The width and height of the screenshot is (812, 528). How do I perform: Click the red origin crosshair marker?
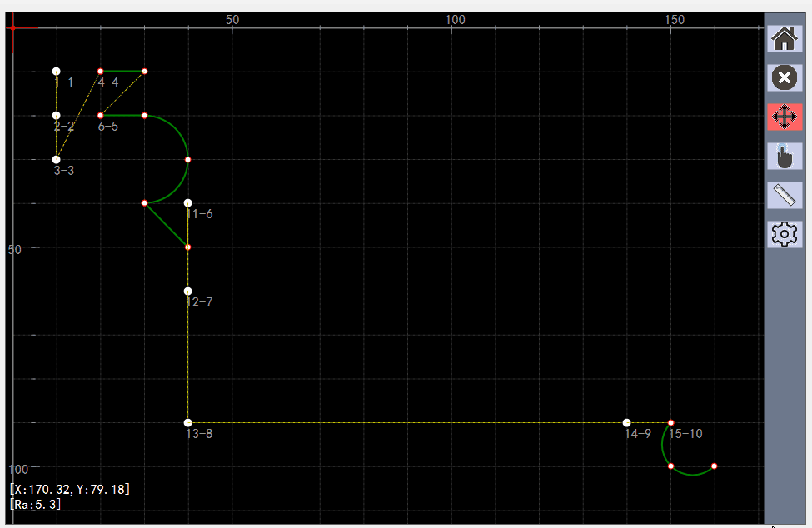[13, 28]
